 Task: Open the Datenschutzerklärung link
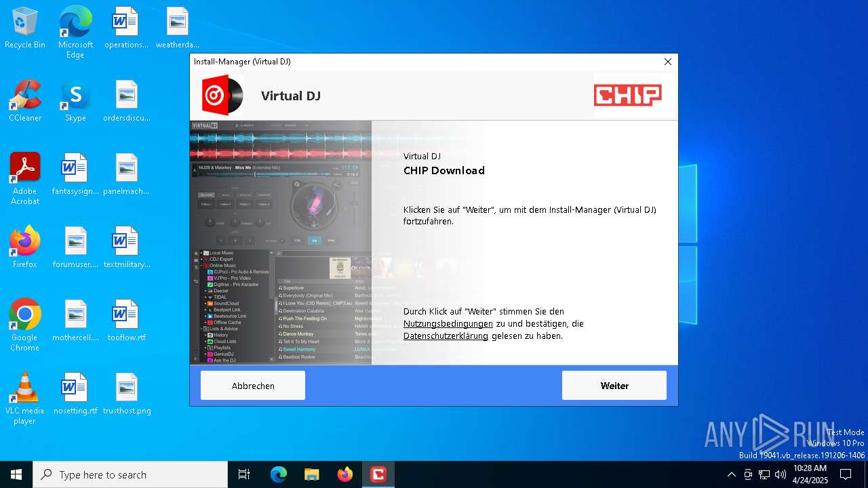pos(446,336)
